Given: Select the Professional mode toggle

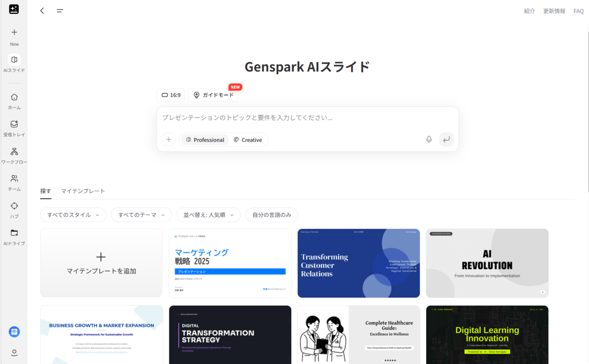Looking at the screenshot, I should (205, 140).
